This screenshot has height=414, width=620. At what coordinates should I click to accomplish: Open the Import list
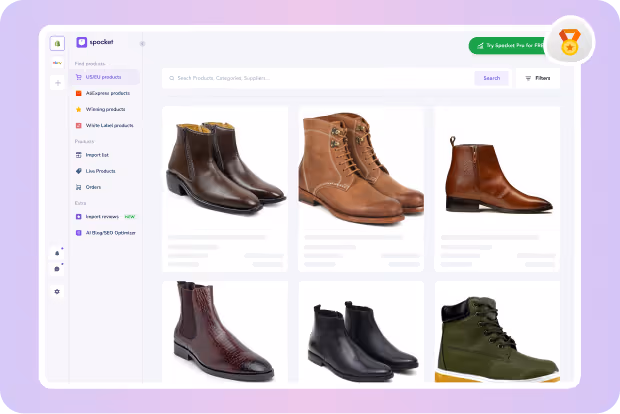(97, 155)
